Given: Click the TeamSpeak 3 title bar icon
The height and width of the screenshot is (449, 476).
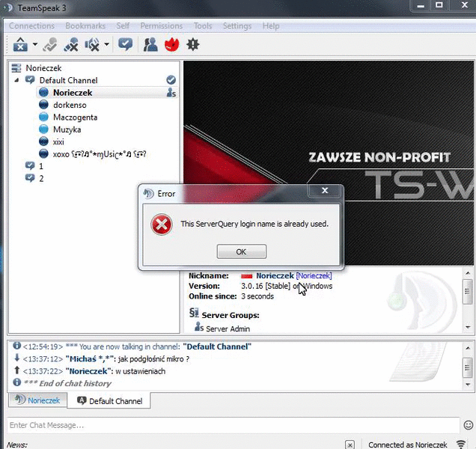Looking at the screenshot, I should (8, 7).
